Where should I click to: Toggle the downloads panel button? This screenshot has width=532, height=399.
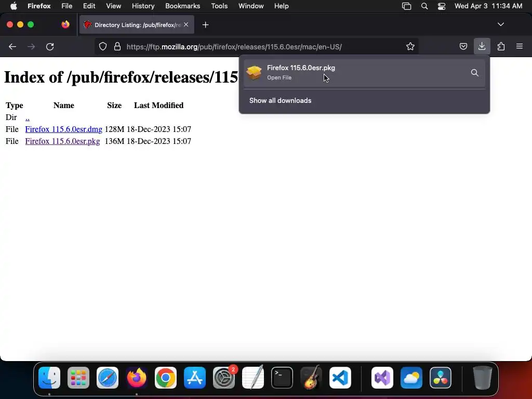[x=482, y=46]
